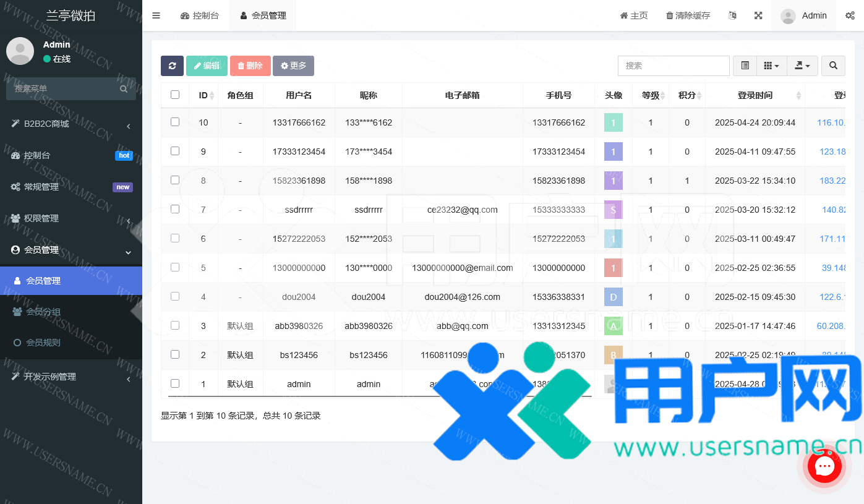The image size is (864, 504).
Task: Open the export data dropdown
Action: click(x=802, y=66)
